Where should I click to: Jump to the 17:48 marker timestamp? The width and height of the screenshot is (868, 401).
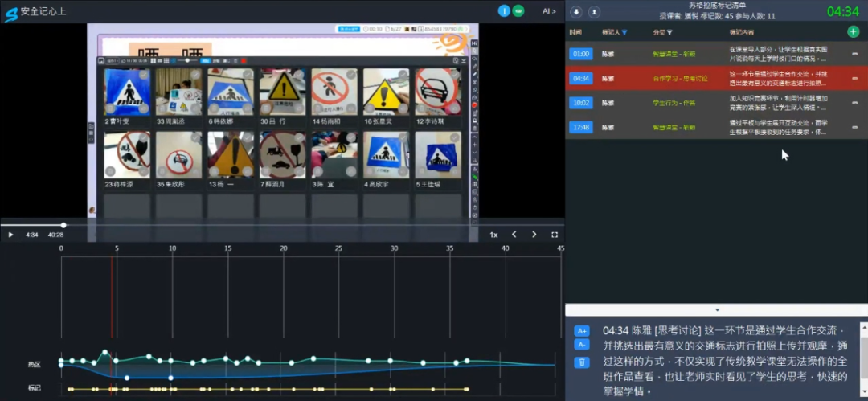coord(581,127)
